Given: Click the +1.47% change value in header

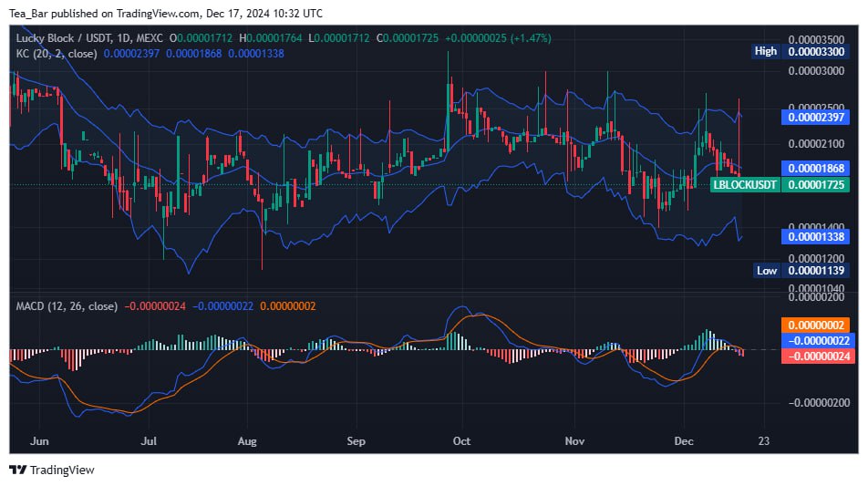Looking at the screenshot, I should pyautogui.click(x=531, y=38).
